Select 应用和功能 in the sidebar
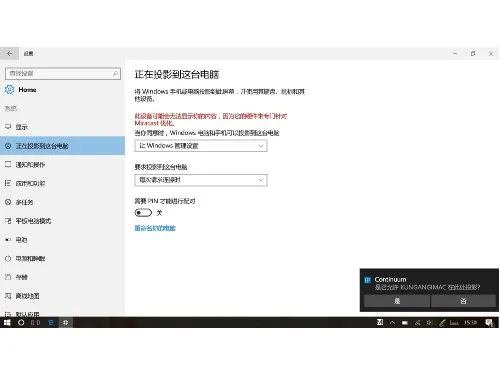The image size is (500, 375). pyautogui.click(x=63, y=183)
